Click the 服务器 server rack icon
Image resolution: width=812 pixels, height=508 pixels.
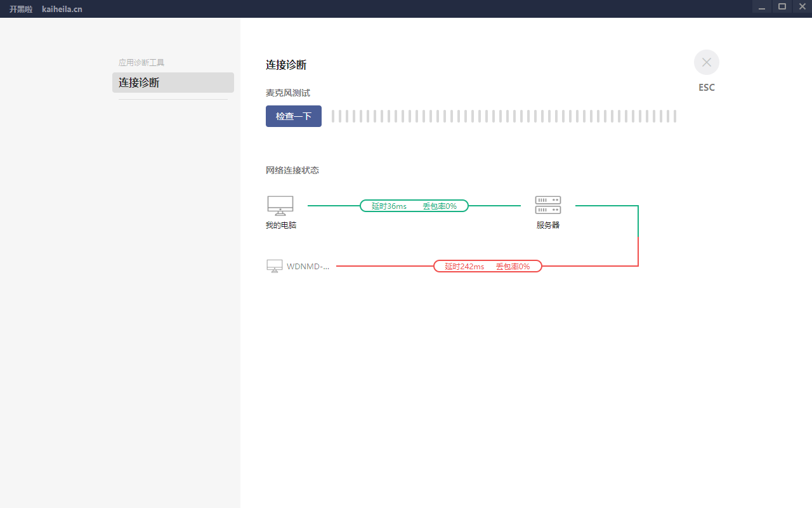pos(547,205)
